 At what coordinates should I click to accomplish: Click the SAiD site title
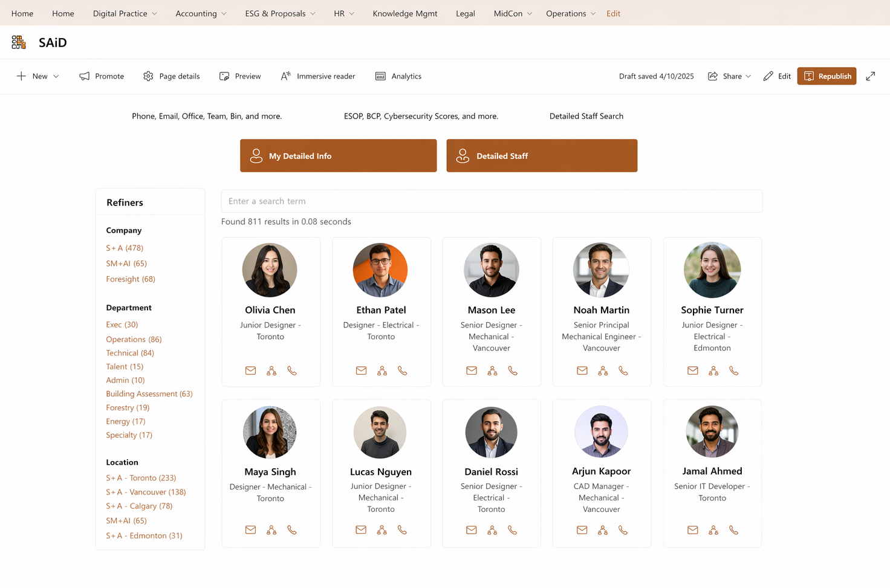coord(53,42)
